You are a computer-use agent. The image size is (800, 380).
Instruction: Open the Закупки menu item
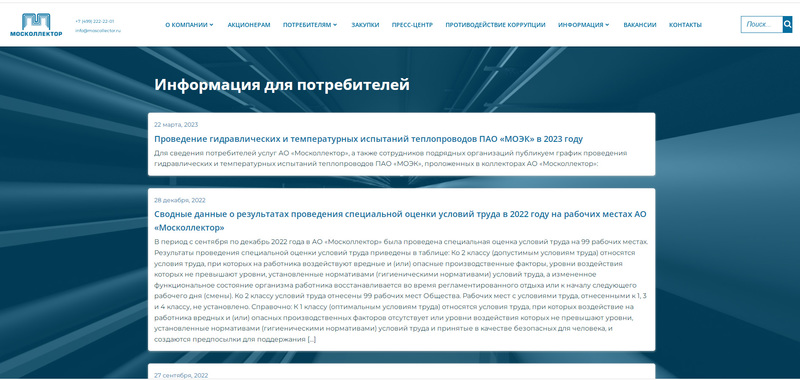tap(365, 24)
